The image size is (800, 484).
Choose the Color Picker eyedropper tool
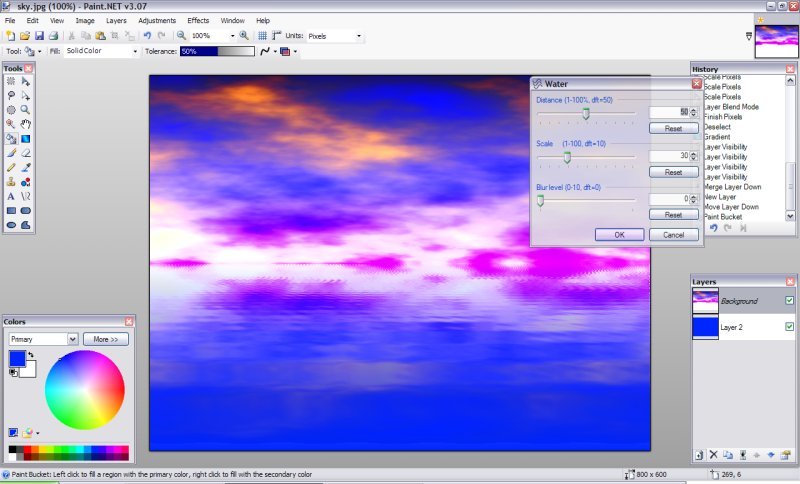[x=25, y=167]
